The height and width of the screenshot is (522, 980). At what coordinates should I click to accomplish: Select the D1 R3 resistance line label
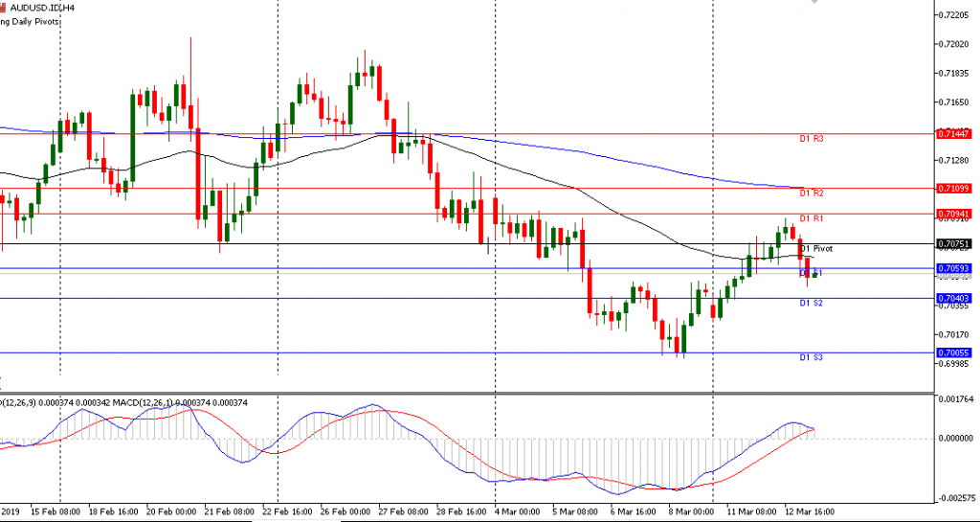[812, 139]
